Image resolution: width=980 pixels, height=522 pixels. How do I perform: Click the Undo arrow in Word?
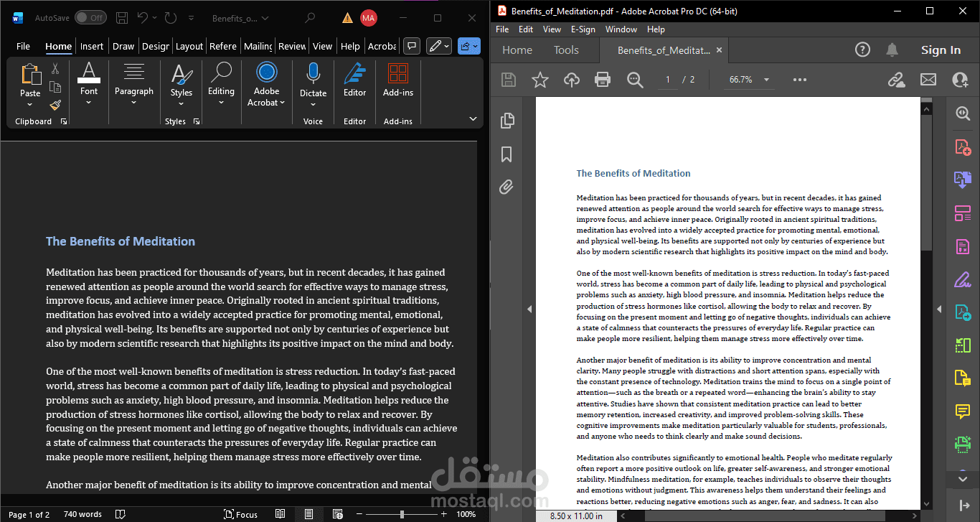point(143,18)
